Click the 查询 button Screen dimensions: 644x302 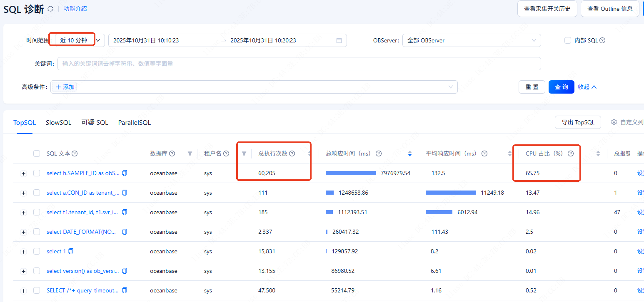(x=562, y=87)
